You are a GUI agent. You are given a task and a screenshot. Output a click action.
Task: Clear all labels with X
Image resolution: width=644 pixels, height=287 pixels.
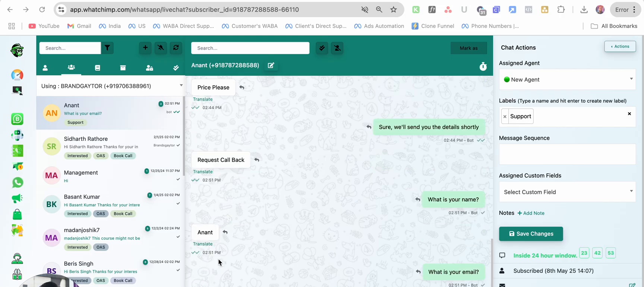pos(629,114)
